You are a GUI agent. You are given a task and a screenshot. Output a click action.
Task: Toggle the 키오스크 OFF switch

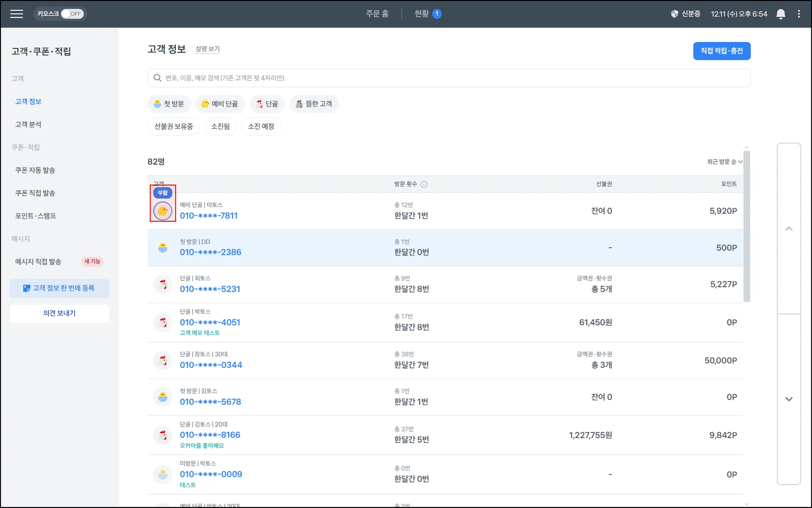(x=72, y=14)
